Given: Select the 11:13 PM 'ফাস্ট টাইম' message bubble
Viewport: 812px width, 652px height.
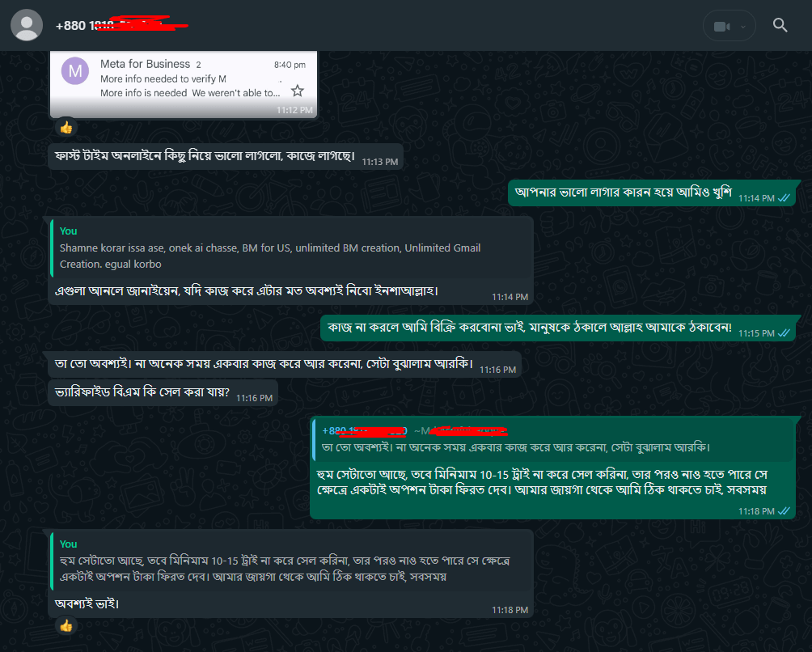Looking at the screenshot, I should [x=226, y=156].
